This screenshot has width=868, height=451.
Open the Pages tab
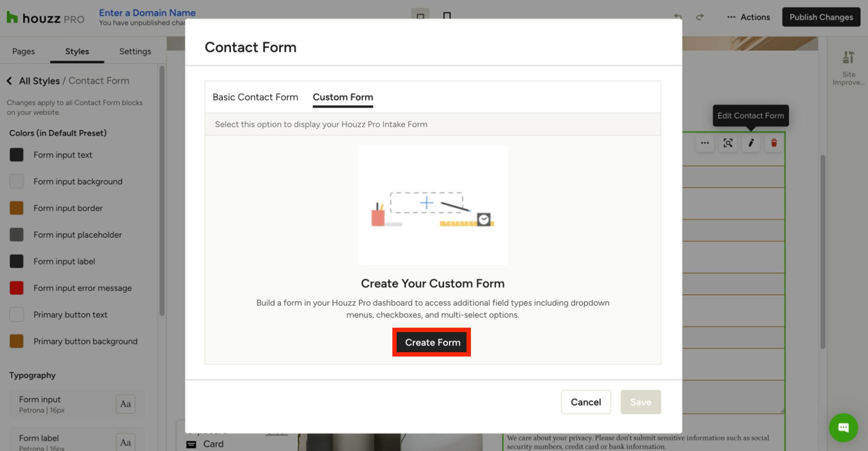(x=24, y=51)
